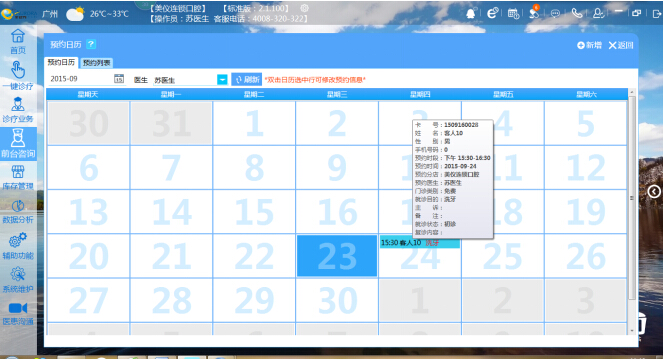Image resolution: width=663 pixels, height=360 pixels.
Task: Open the 首页 home icon in sidebar
Action: click(18, 36)
